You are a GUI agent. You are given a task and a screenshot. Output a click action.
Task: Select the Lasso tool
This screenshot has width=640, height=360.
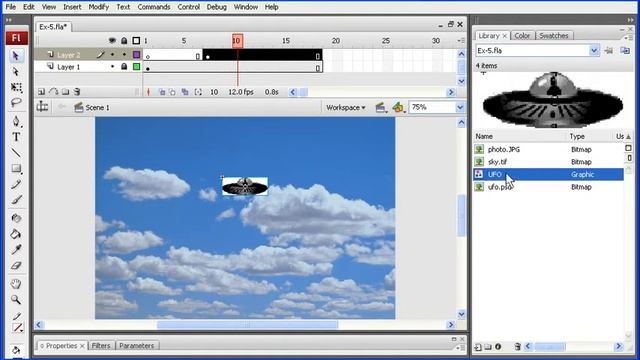[x=16, y=102]
